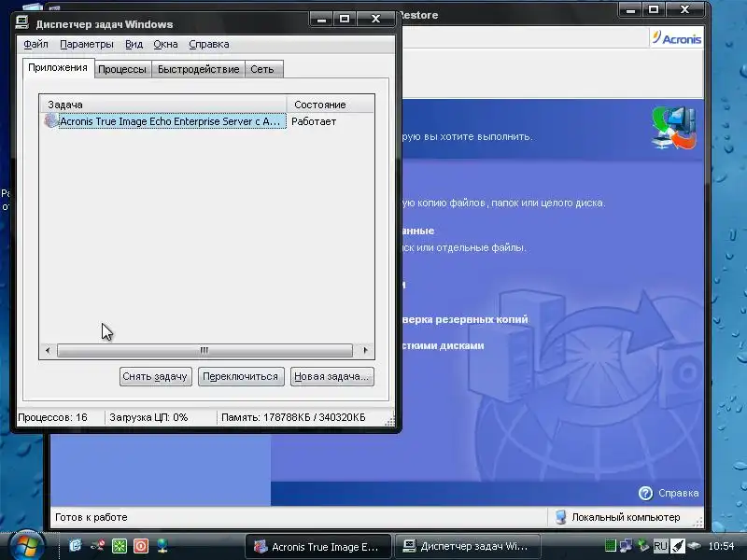Open the Окна menu
Viewport: 747px width, 560px height.
tap(165, 44)
